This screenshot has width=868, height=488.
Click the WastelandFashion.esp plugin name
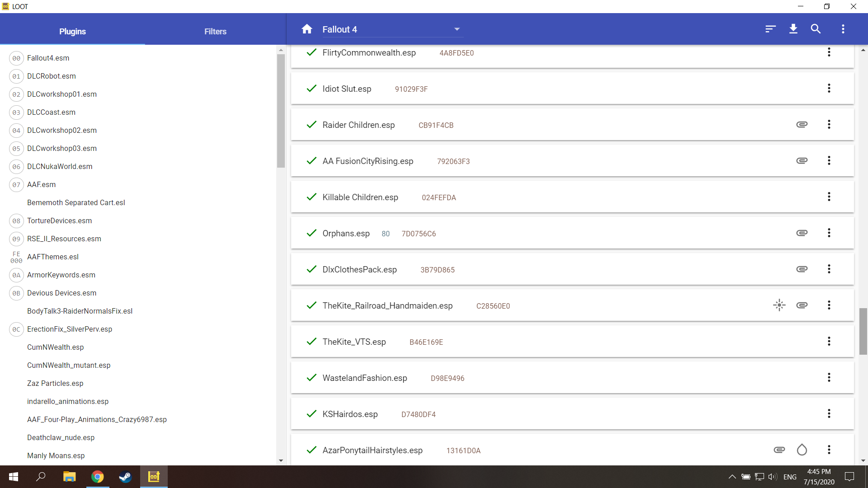pos(365,378)
